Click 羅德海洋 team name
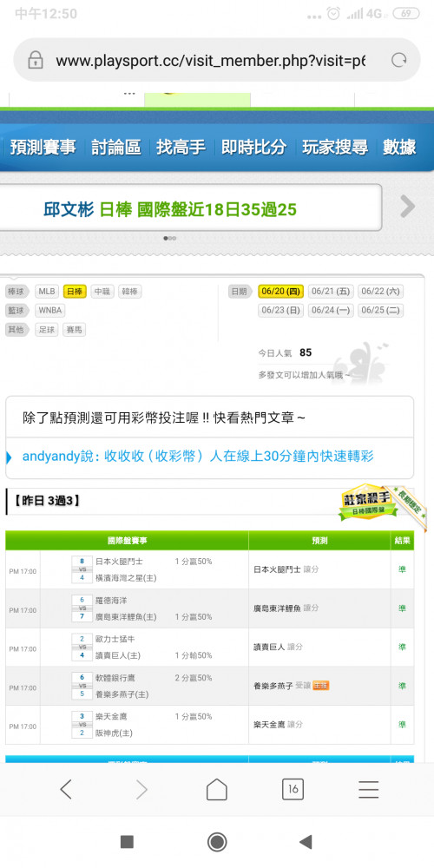The height and width of the screenshot is (868, 434). [111, 600]
